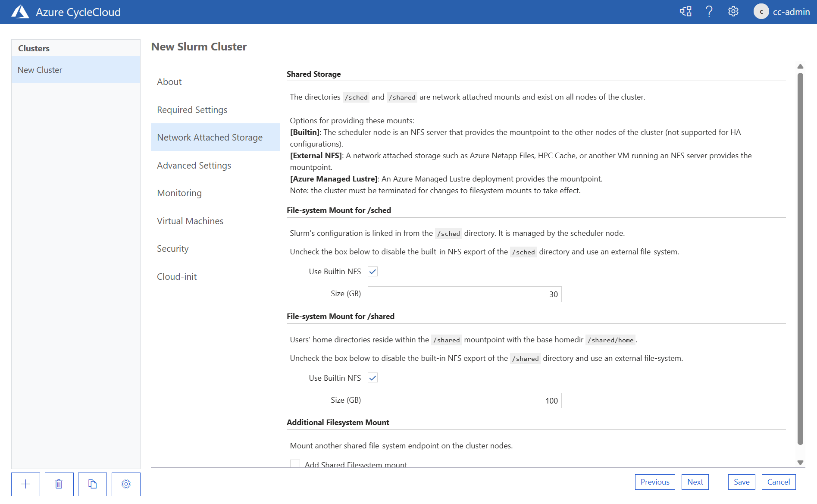Click Additional Filesystem Mount heading

click(x=338, y=423)
